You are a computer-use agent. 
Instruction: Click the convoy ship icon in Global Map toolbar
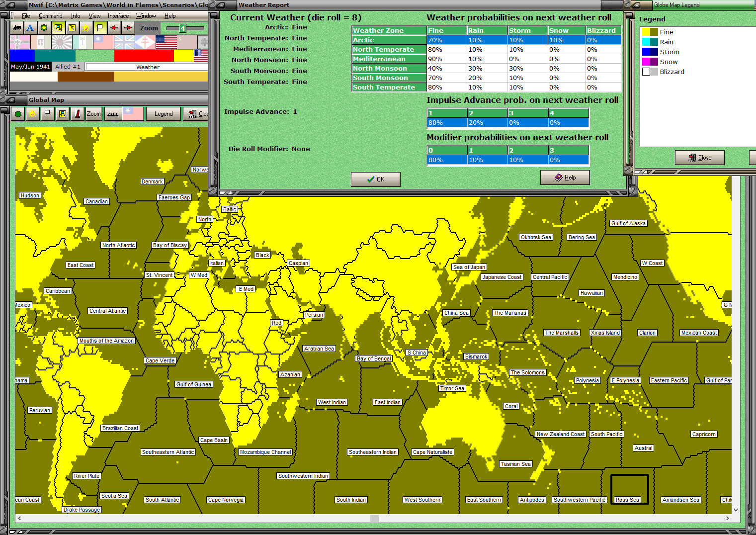113,114
